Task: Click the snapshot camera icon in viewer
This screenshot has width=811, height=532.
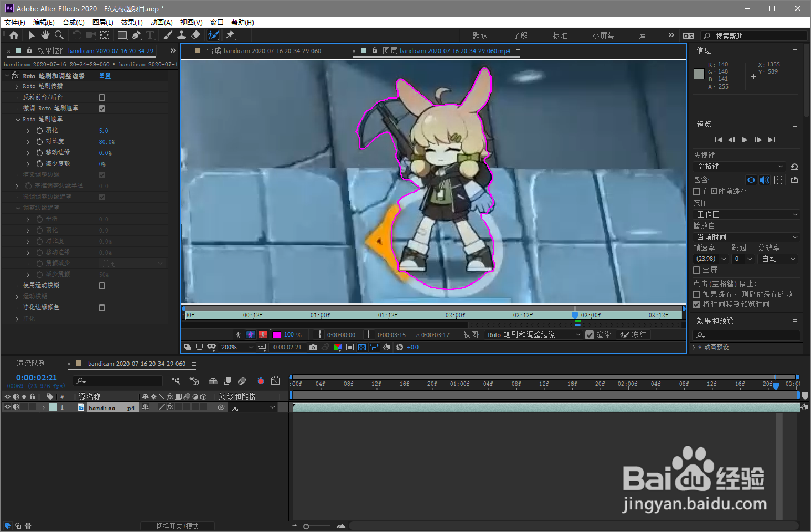Action: tap(313, 347)
